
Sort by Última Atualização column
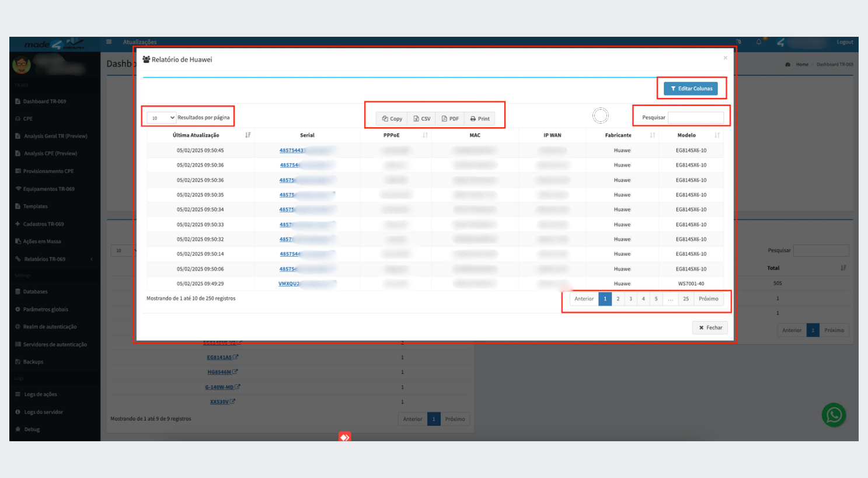point(247,135)
